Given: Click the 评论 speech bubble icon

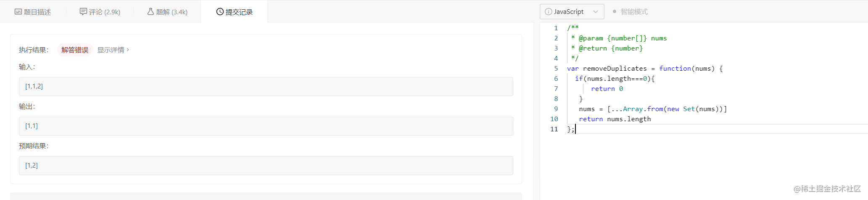Looking at the screenshot, I should click(83, 11).
